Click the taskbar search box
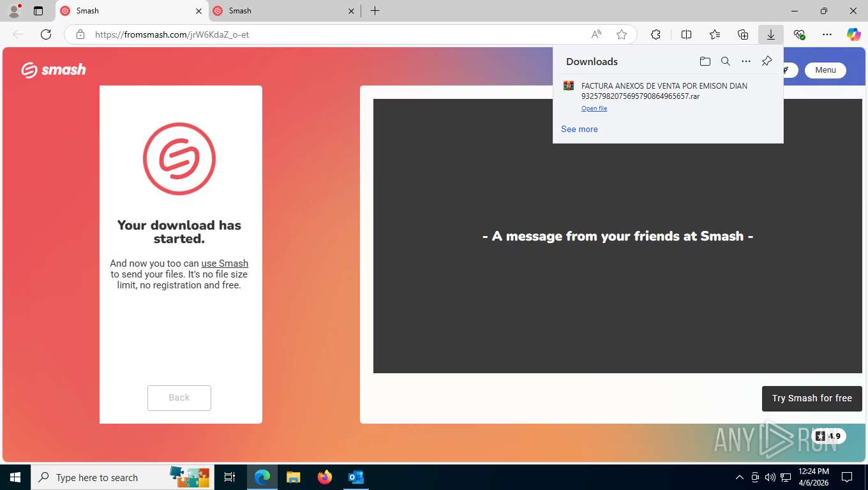The image size is (868, 490). point(123,477)
